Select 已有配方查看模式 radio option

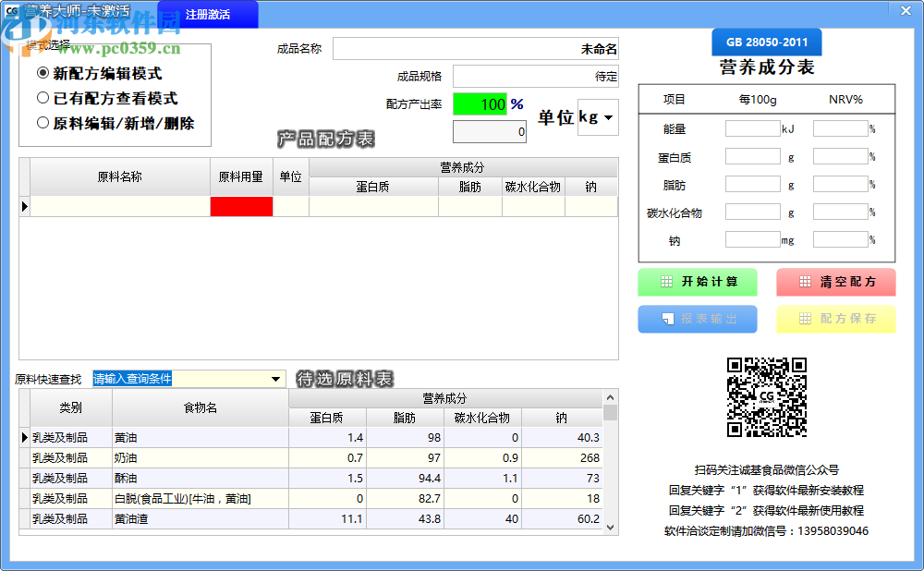pyautogui.click(x=43, y=98)
